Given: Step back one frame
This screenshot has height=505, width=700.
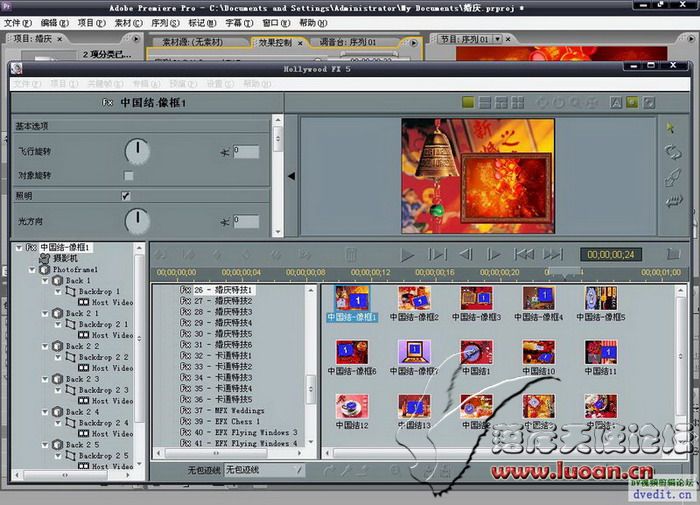Looking at the screenshot, I should tap(465, 255).
